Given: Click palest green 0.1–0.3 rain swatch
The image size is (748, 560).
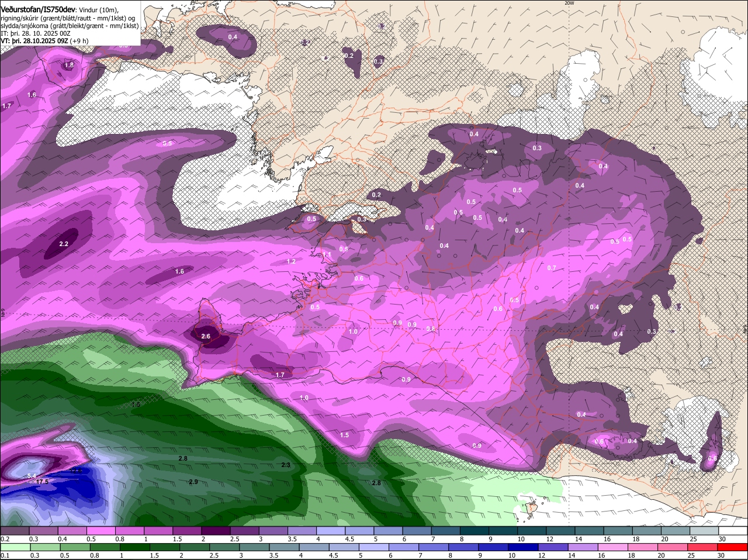Looking at the screenshot, I should tap(15, 547).
